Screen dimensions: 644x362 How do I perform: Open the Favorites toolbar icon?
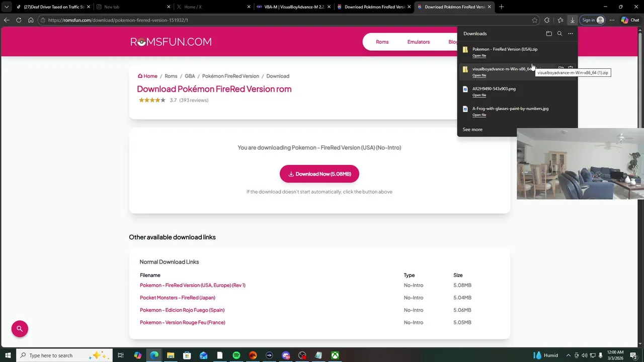point(560,20)
